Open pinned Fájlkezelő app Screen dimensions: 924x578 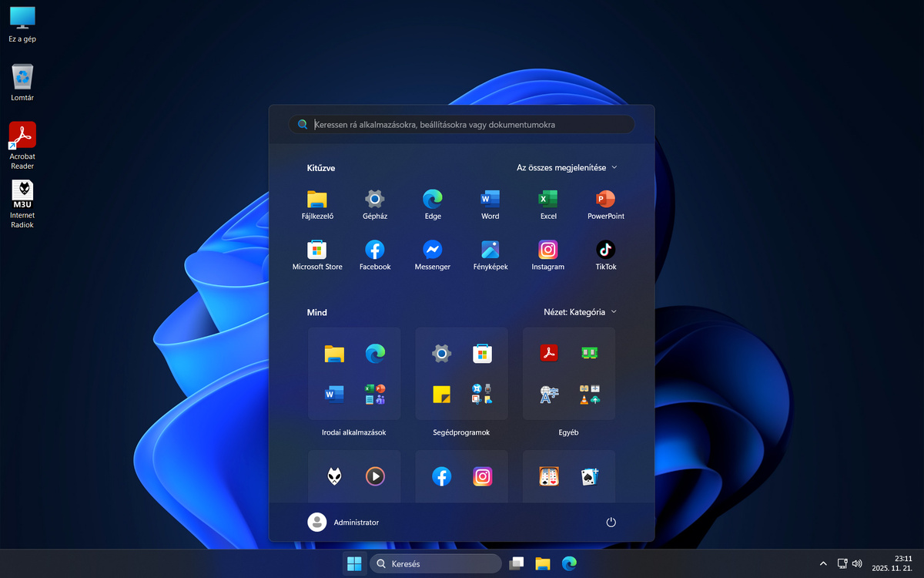point(317,204)
